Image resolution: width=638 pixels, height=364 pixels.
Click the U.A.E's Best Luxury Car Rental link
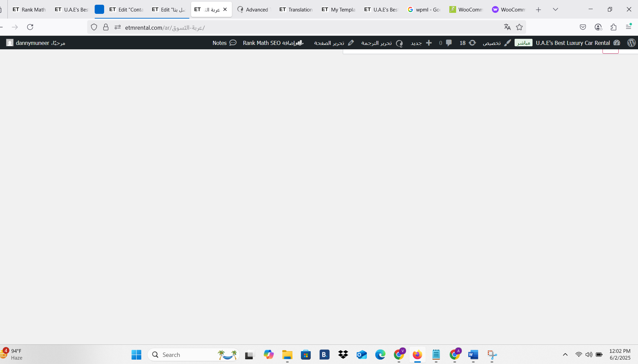(x=573, y=43)
